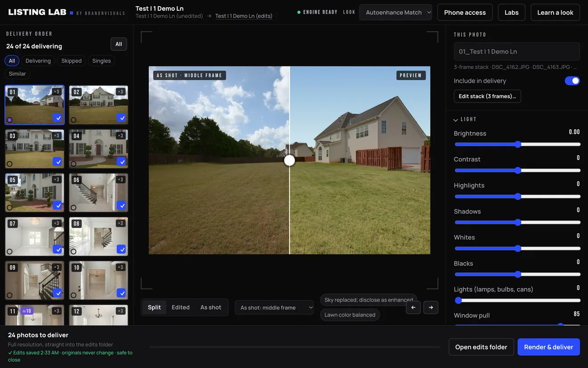
Task: Open the 'As shot: middle frame' dropdown
Action: 274,307
